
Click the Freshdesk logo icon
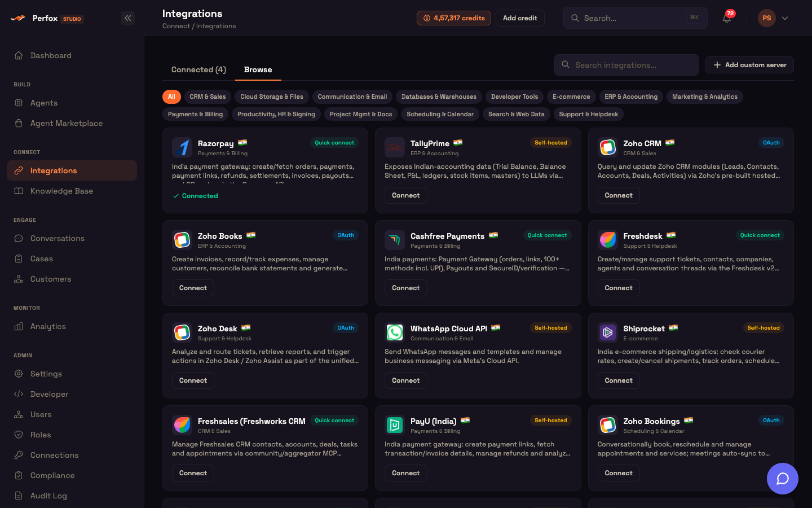[607, 240]
